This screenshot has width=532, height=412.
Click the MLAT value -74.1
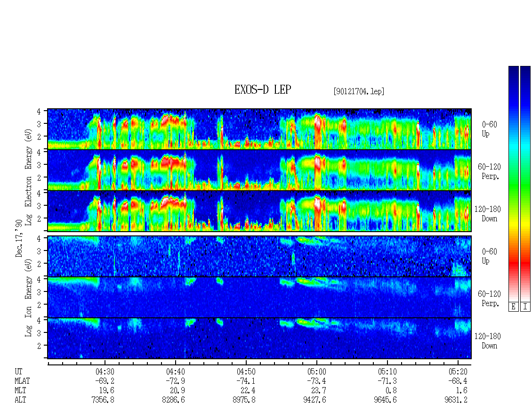pos(246,381)
